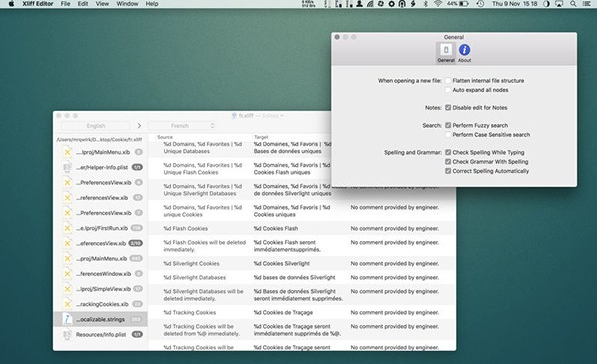Viewport: 597px width, 364px height.
Task: Open the File menu
Action: coord(65,4)
